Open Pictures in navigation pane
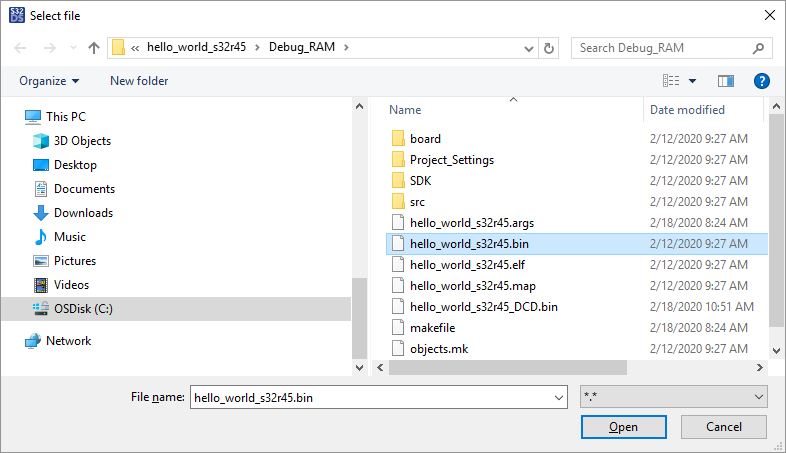786x453 pixels. point(75,261)
